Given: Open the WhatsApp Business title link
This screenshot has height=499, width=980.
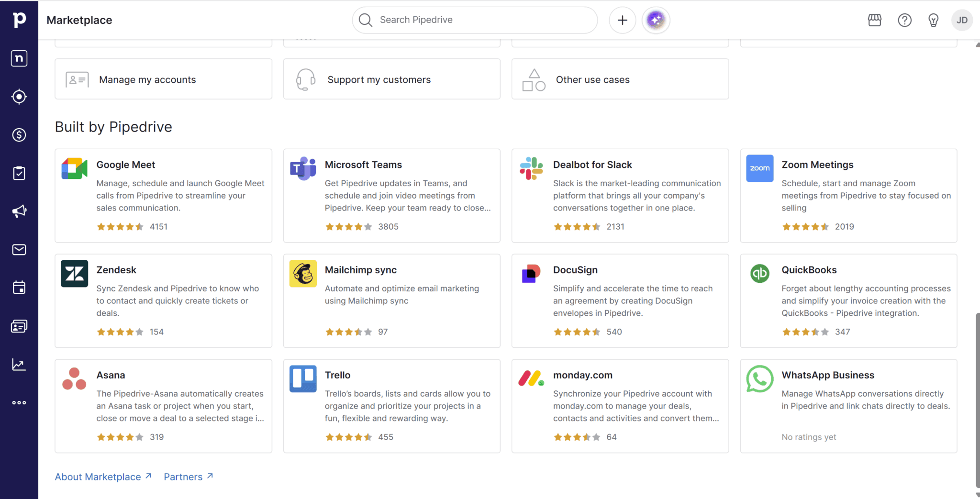Looking at the screenshot, I should coord(828,375).
